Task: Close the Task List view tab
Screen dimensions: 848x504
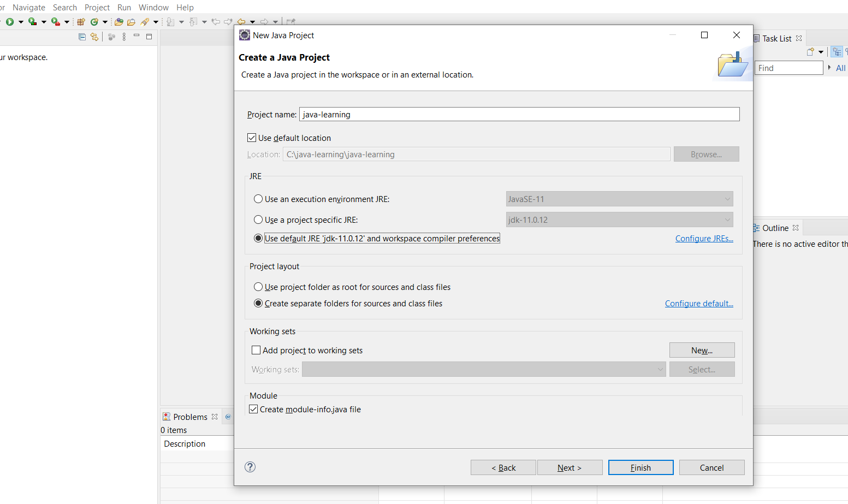Action: [x=799, y=38]
